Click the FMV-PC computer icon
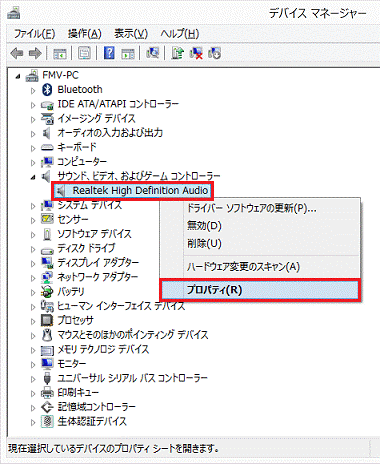Image resolution: width=380 pixels, height=464 pixels. click(32, 75)
